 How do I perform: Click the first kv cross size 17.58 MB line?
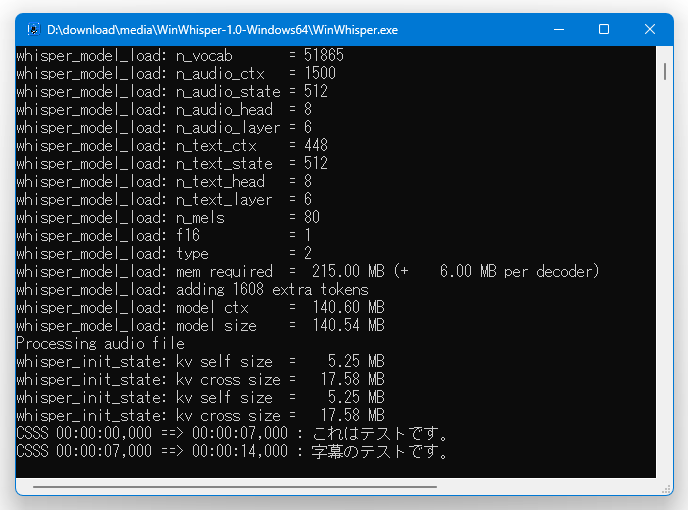coord(201,380)
